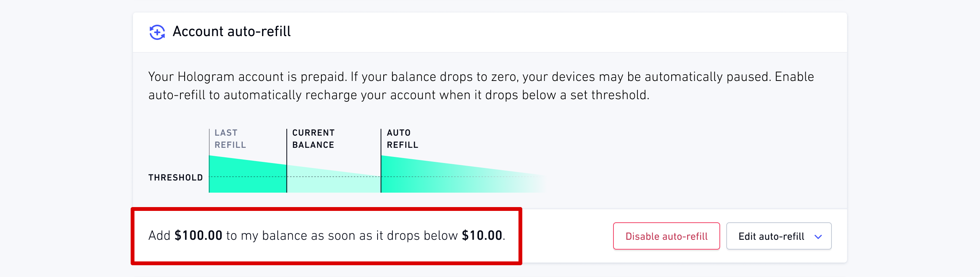Select the LAST REFILL chart label

pyautogui.click(x=230, y=139)
